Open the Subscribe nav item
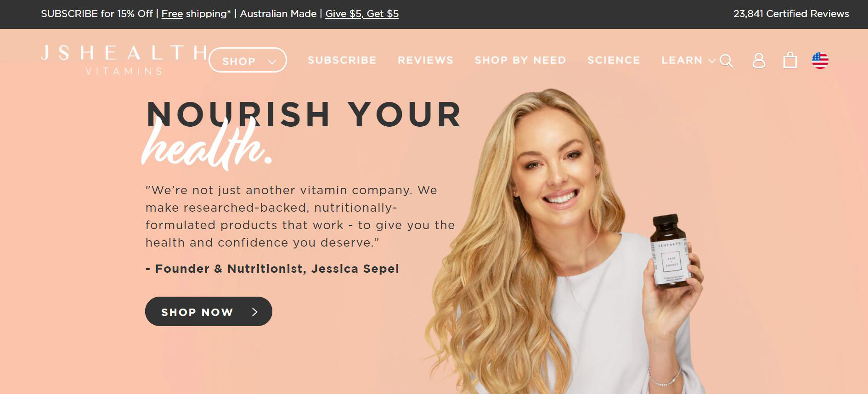 [342, 60]
